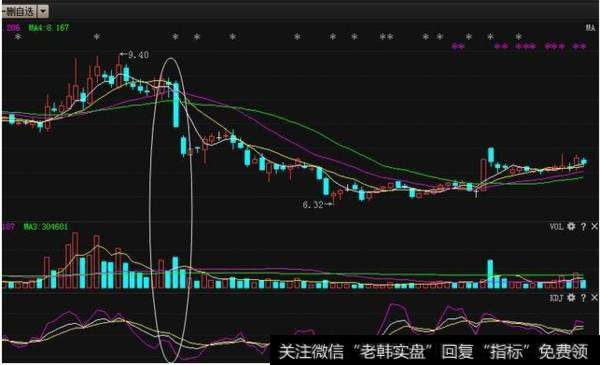The width and height of the screenshot is (600, 365).
Task: Click the KDJ panel help question mark
Action: pyautogui.click(x=583, y=297)
